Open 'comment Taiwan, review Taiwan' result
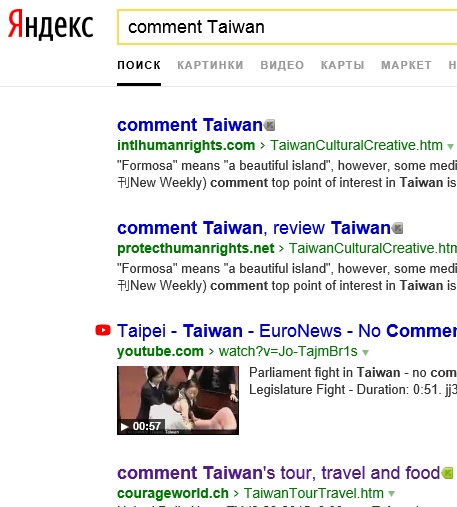 [254, 228]
